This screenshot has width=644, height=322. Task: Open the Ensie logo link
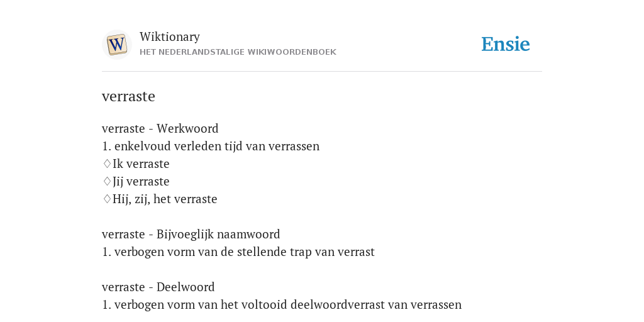pyautogui.click(x=506, y=45)
